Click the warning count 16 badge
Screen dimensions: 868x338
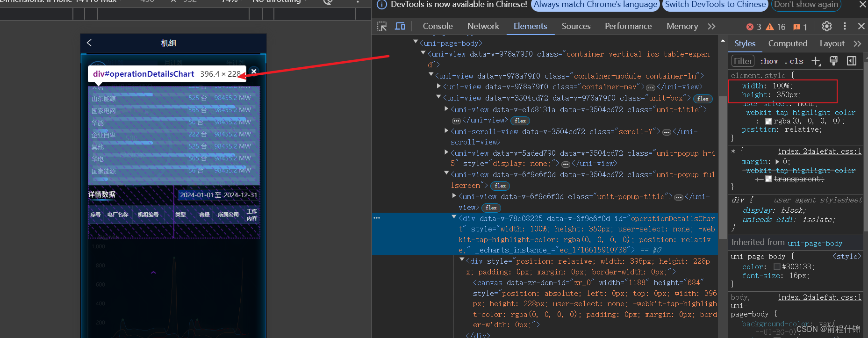point(776,27)
